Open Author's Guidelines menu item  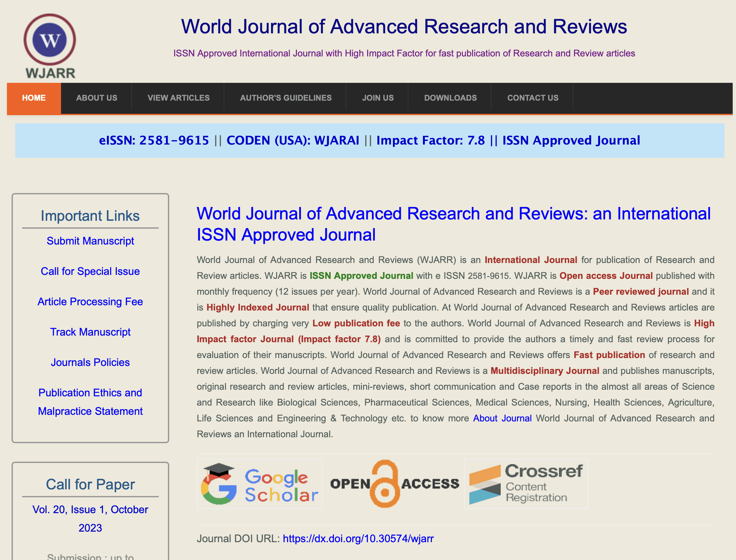(286, 98)
